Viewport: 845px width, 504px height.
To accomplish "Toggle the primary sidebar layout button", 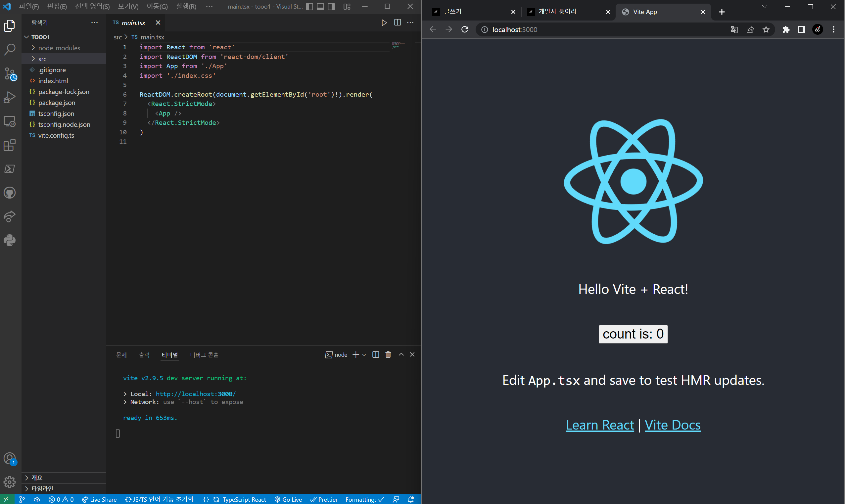I will tap(309, 6).
